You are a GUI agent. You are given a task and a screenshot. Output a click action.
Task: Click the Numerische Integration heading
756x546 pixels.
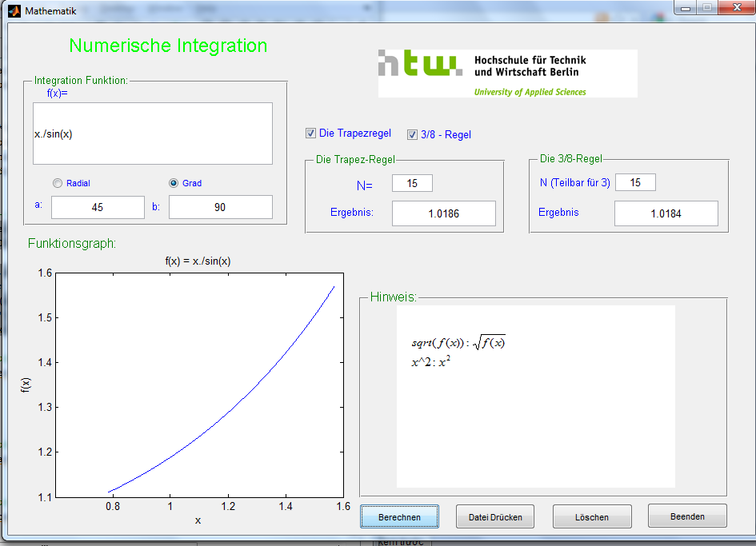tap(168, 46)
